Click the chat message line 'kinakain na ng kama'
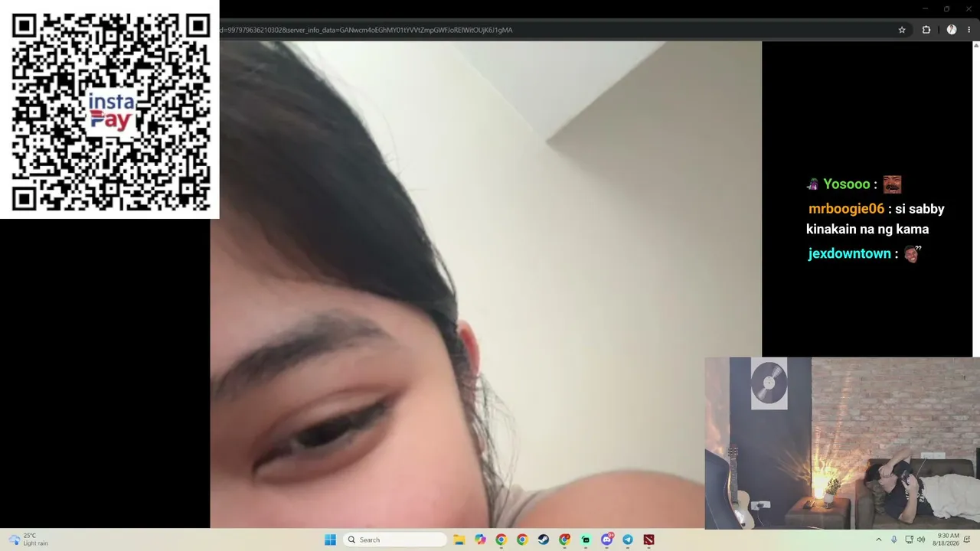Screen dimensions: 980x551 click(x=867, y=229)
